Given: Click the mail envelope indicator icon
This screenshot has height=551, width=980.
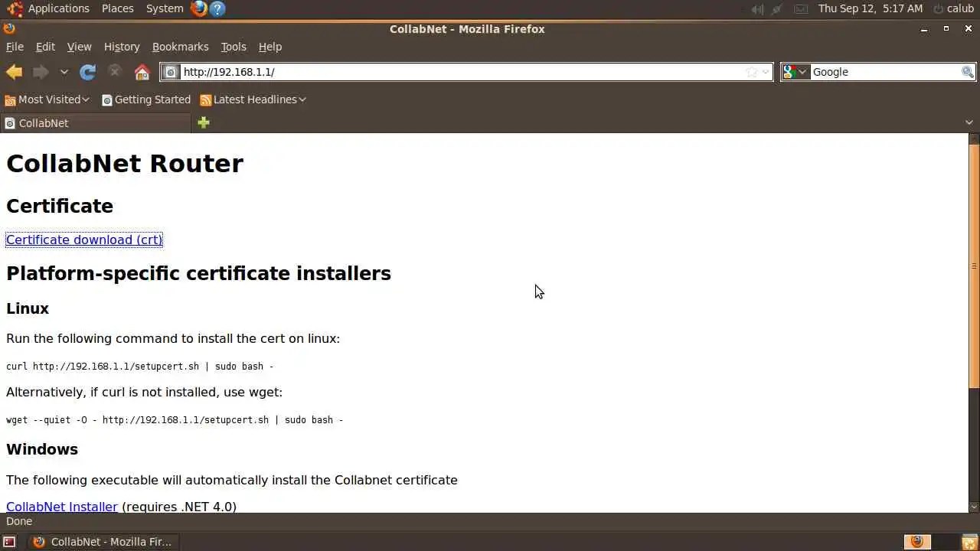Looking at the screenshot, I should (x=800, y=9).
